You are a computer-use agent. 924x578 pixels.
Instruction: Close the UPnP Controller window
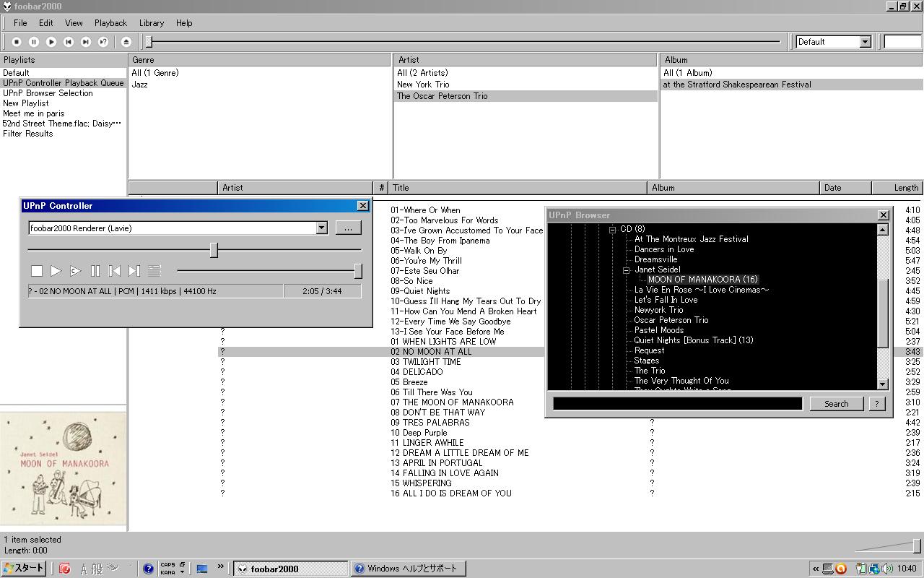tap(363, 206)
